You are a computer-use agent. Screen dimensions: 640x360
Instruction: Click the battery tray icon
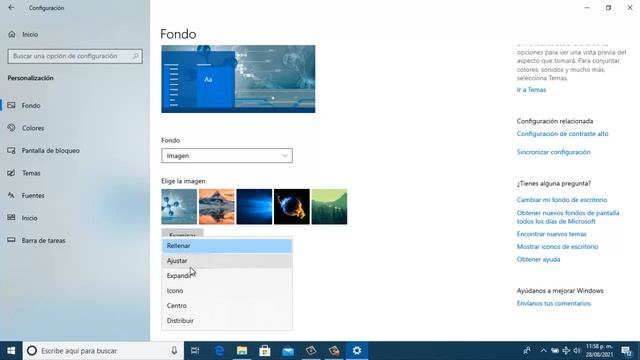555,351
